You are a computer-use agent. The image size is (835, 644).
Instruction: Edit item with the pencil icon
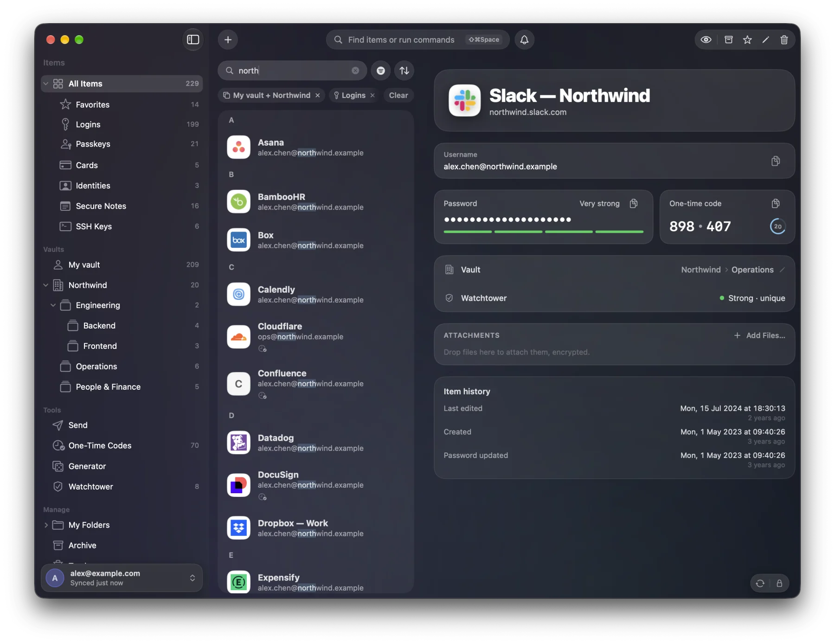pos(766,40)
